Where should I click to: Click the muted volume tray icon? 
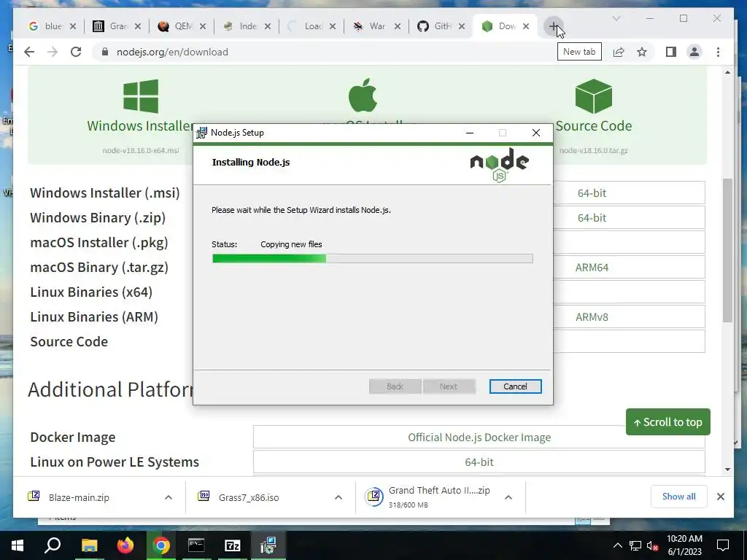coord(652,545)
